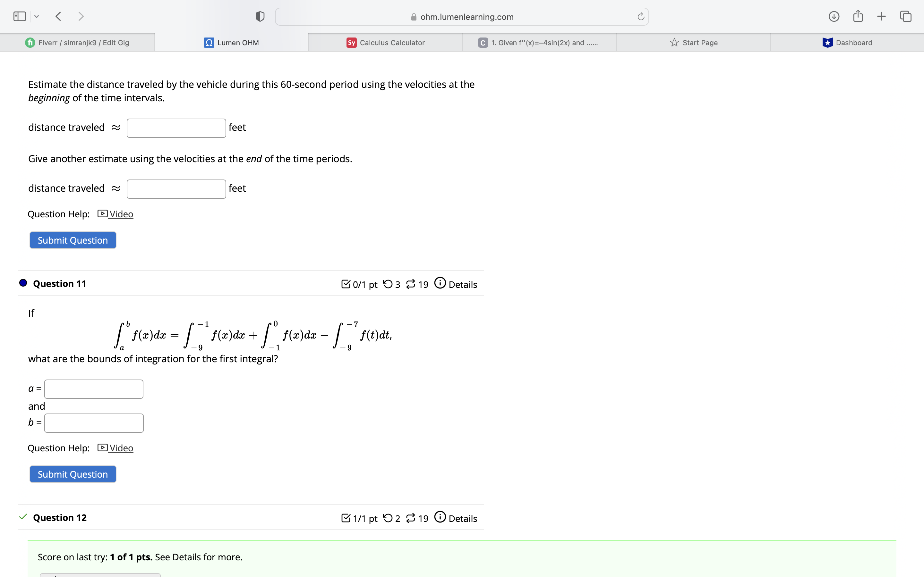Viewport: 924px width, 577px height.
Task: Click Submit Question for Question 11
Action: pyautogui.click(x=72, y=474)
